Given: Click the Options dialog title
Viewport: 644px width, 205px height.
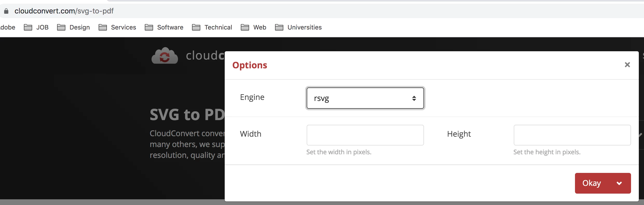Looking at the screenshot, I should (250, 65).
